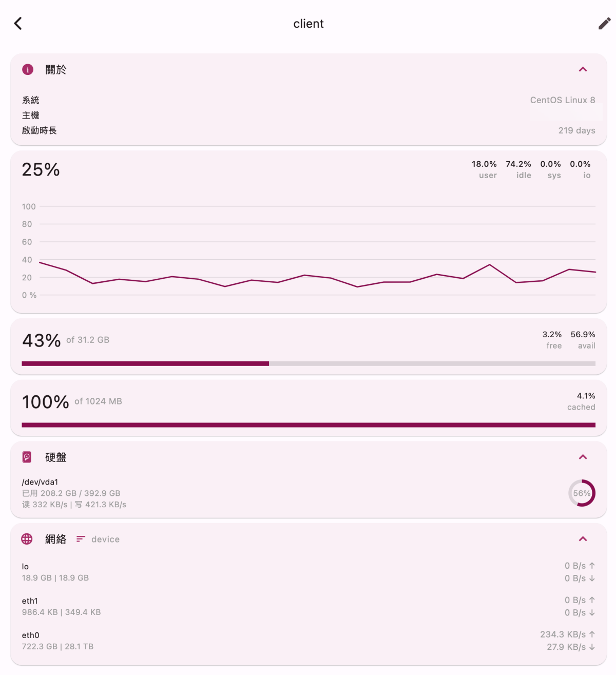Collapse the 硬盤 section
The height and width of the screenshot is (675, 616).
pyautogui.click(x=583, y=457)
